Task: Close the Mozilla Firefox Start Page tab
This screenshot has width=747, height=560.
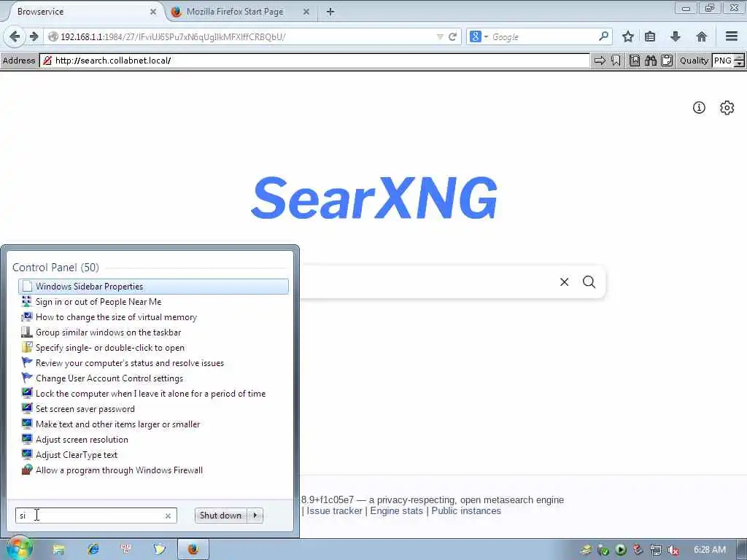Action: [x=306, y=12]
